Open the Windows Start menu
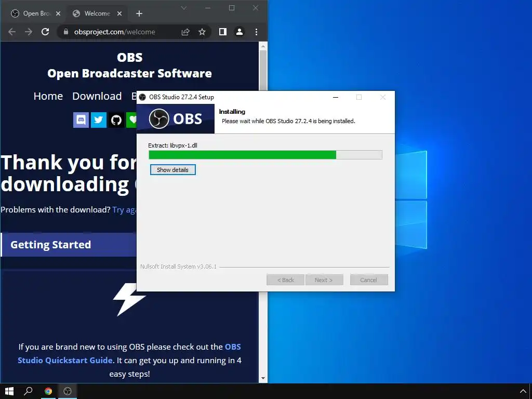The image size is (532, 399). (x=9, y=391)
